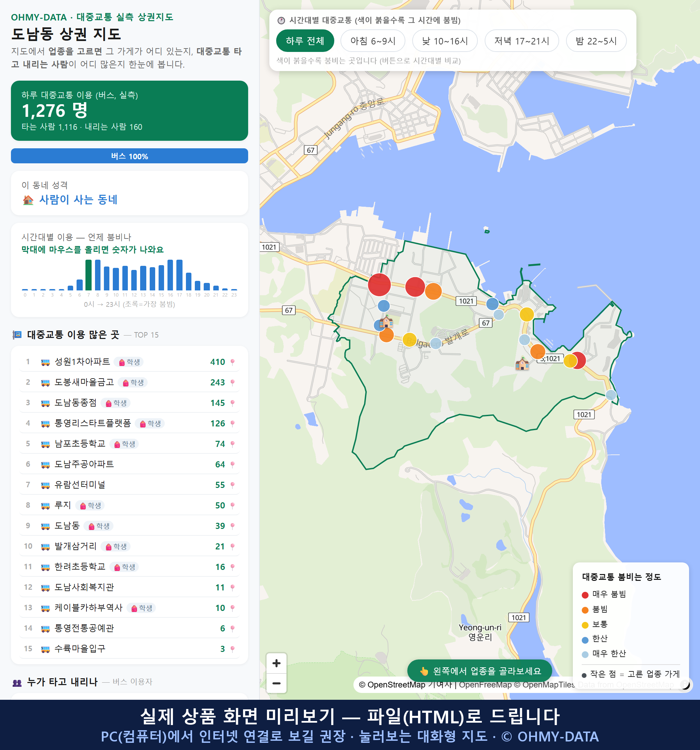Click the map pin icon for 도남주공아파트

232,464
